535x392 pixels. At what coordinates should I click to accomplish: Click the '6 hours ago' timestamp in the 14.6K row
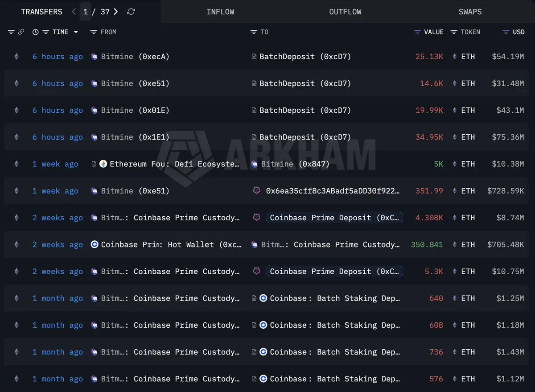pos(58,84)
